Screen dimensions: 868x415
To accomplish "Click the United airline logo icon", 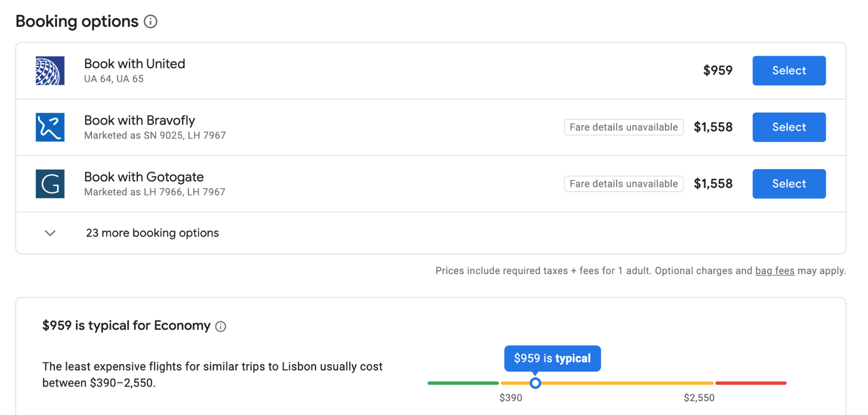I will click(50, 71).
